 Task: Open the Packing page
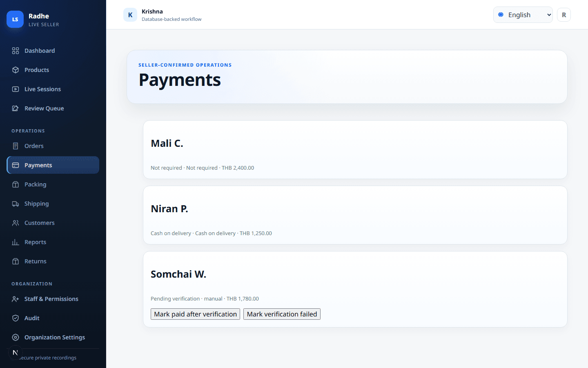53,184
